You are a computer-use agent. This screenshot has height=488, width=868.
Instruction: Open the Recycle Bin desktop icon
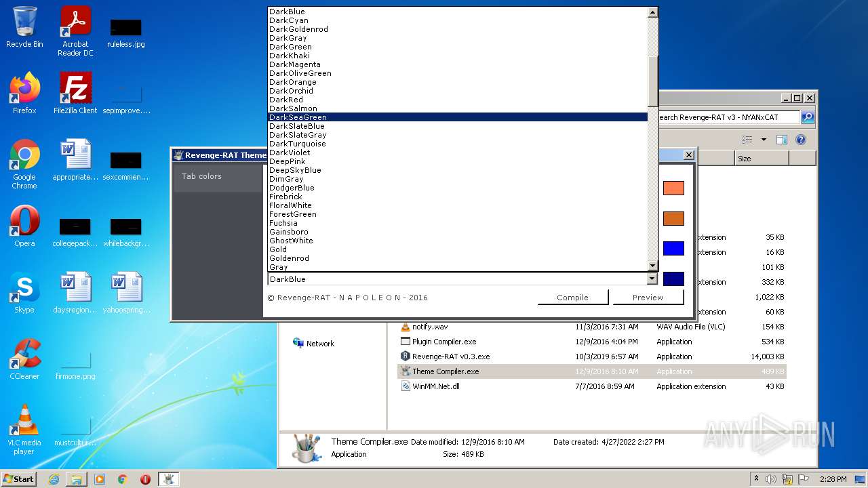[24, 27]
